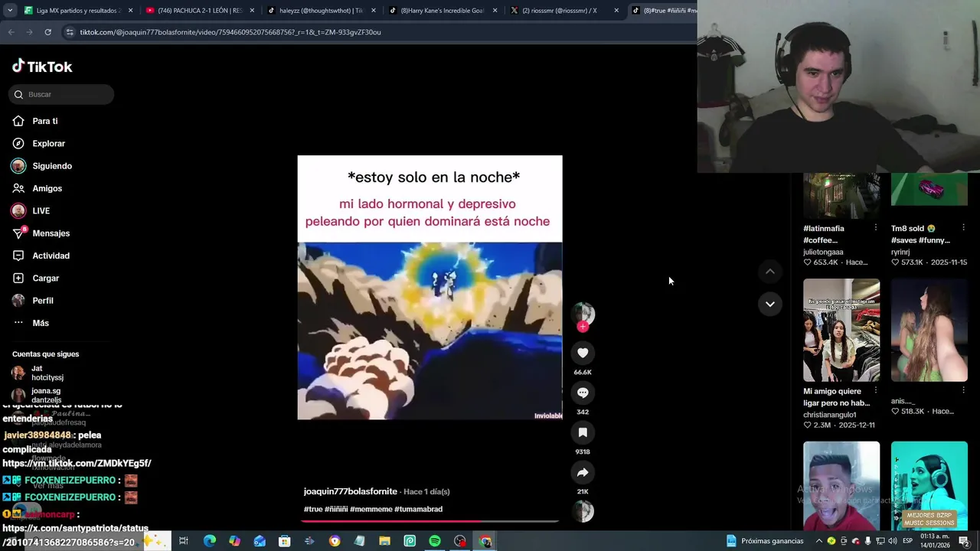Bookmark the video with save icon
This screenshot has width=980, height=551.
point(583,432)
